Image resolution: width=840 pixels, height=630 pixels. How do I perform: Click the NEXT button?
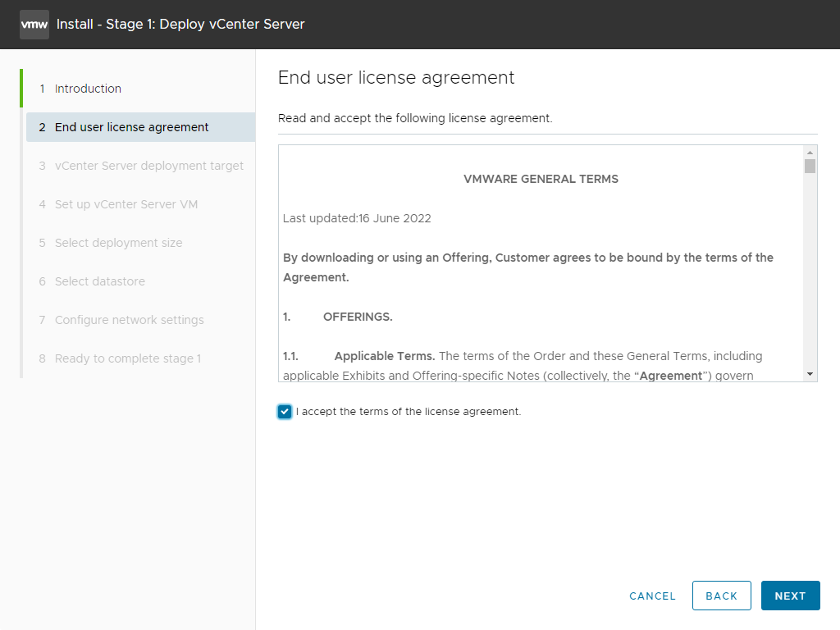[x=790, y=596]
